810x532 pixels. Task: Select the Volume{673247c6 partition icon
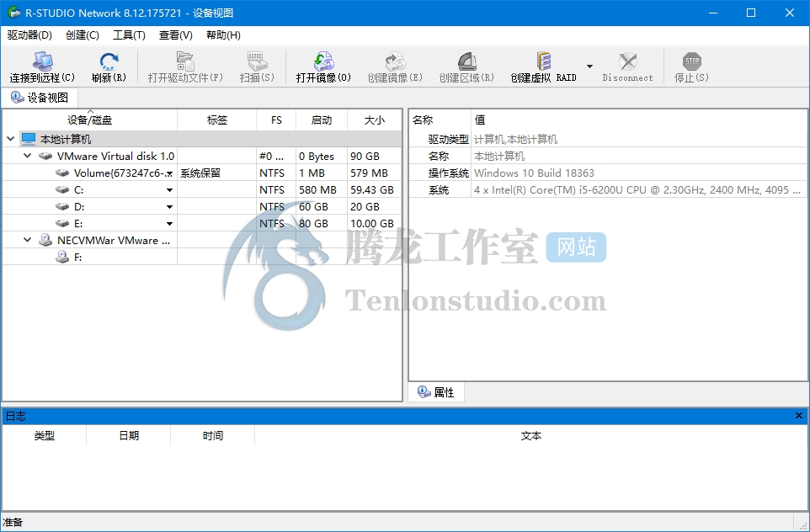click(62, 173)
